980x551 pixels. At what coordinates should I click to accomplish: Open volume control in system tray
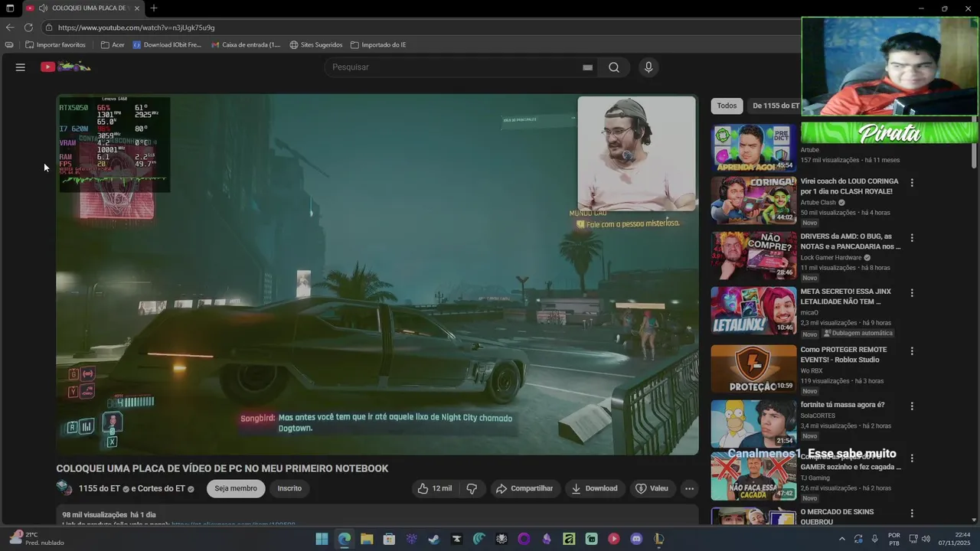click(926, 539)
